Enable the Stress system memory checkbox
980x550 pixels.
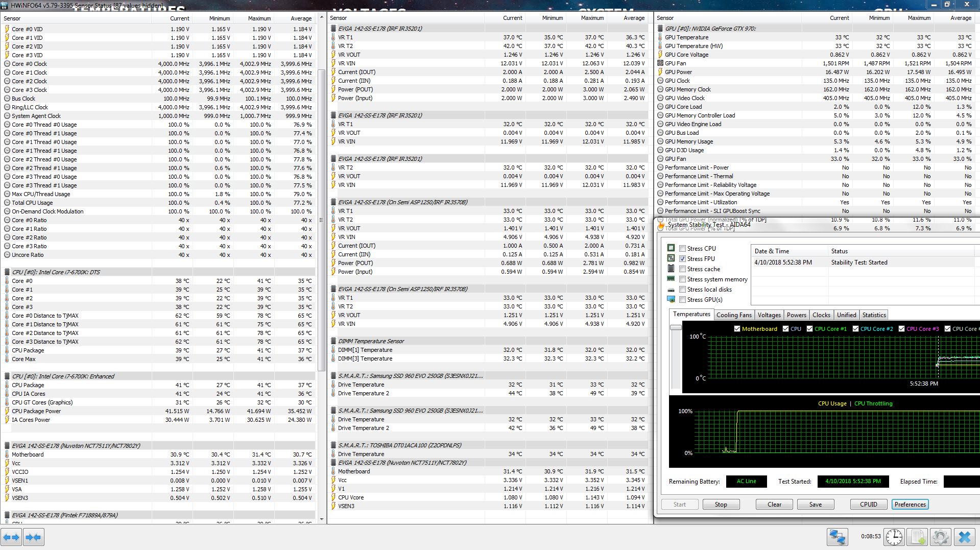(682, 279)
